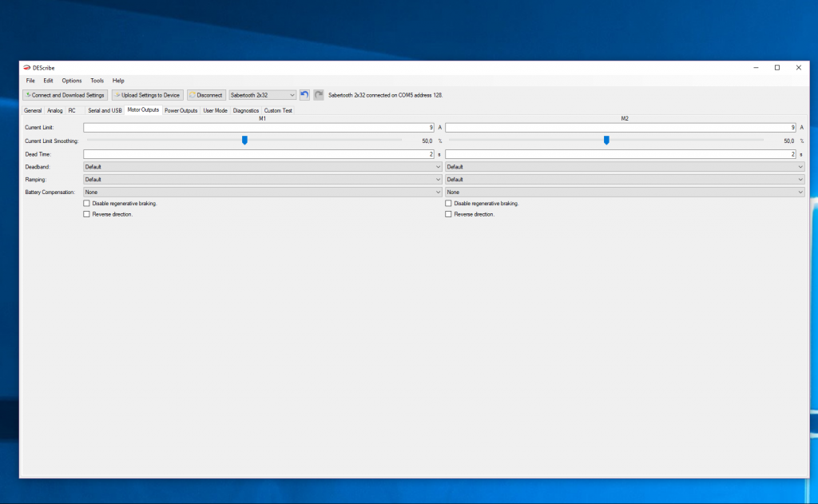Click the Battery Compensation label
This screenshot has width=818, height=504.
pos(50,192)
